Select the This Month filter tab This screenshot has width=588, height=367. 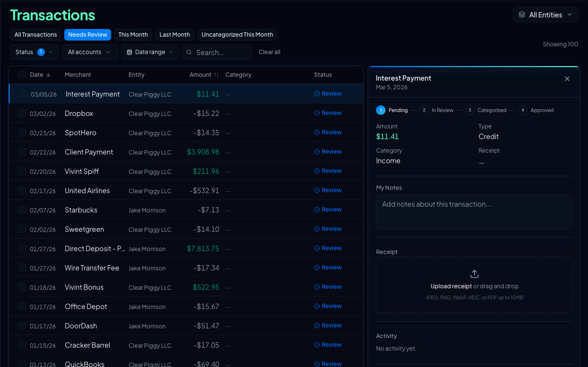click(x=133, y=35)
